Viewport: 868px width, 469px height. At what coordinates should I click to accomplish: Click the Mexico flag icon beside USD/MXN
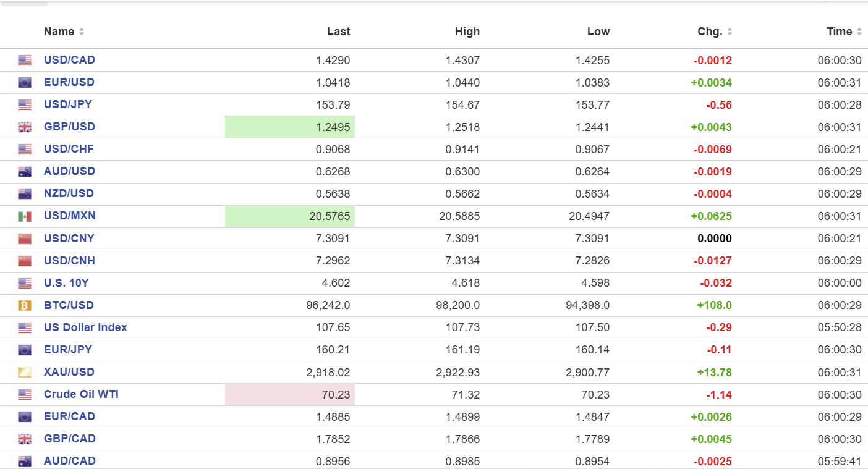point(25,216)
